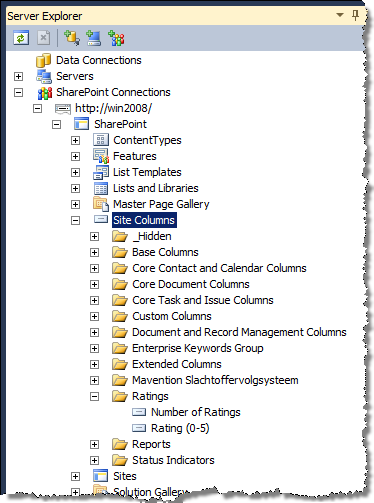Select the Rating (0-5) site column
Image resolution: width=374 pixels, height=503 pixels.
(x=180, y=428)
